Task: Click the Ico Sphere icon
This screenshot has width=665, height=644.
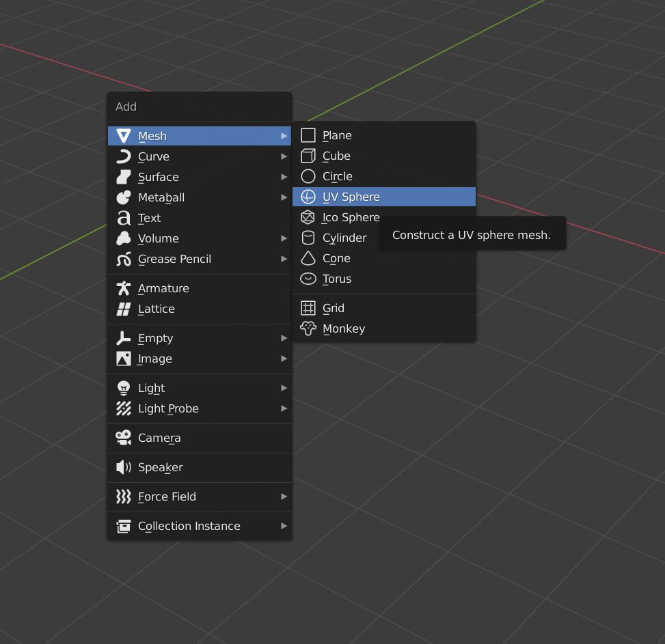Action: (308, 217)
